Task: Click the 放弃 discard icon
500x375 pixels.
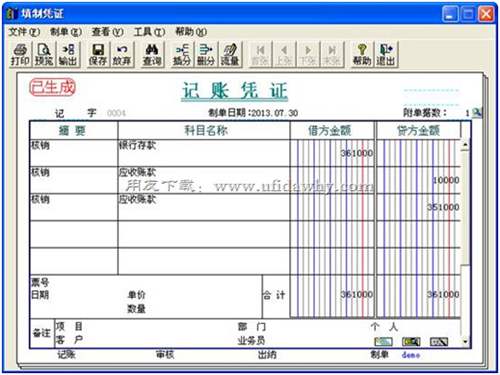Action: tap(122, 54)
